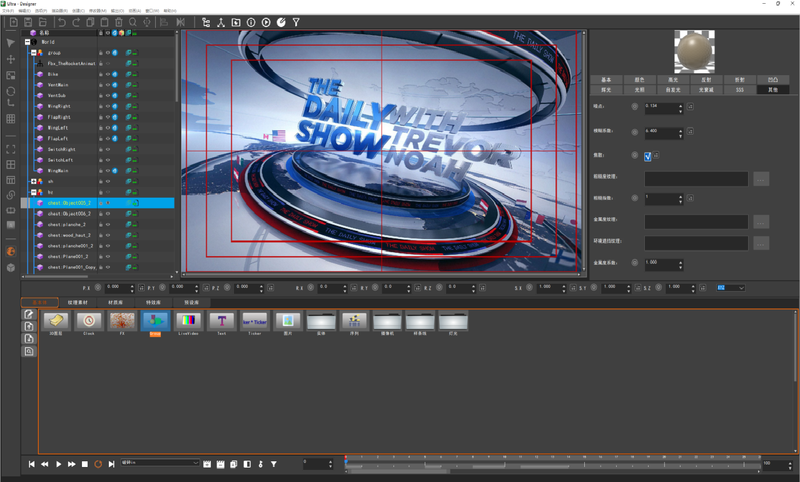
Task: Click the Open folder toolbar icon
Action: pyautogui.click(x=43, y=22)
